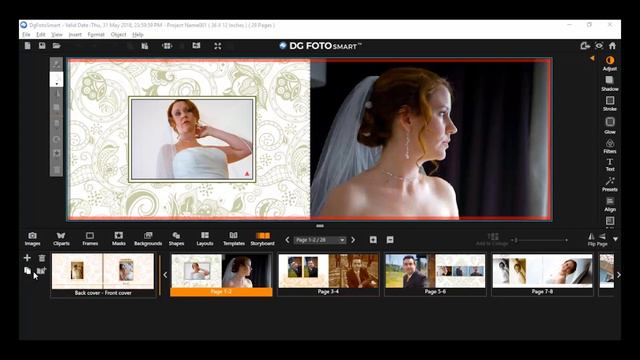
Task: Select the Page 5-6 thumbnail
Action: pyautogui.click(x=435, y=275)
